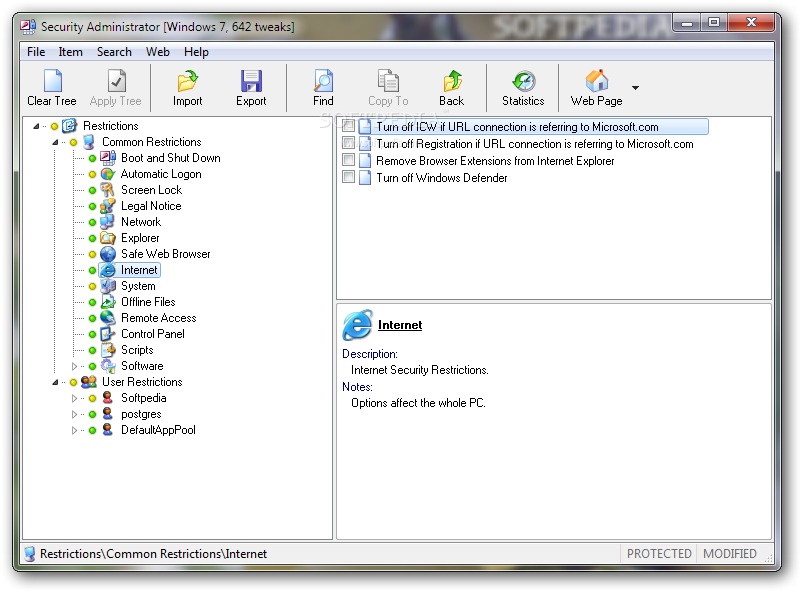This screenshot has height=592, width=802.
Task: Select Remove Browser Extensions item text
Action: 495,161
